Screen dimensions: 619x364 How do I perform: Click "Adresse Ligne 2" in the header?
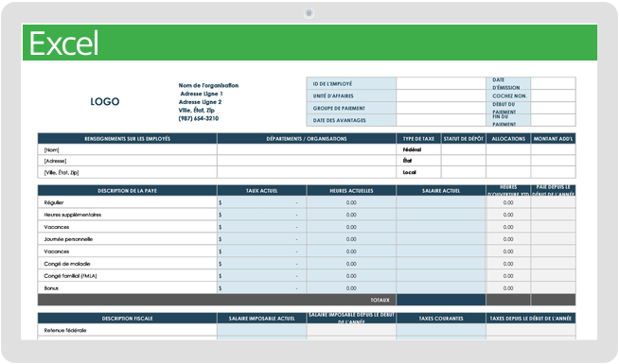click(200, 102)
